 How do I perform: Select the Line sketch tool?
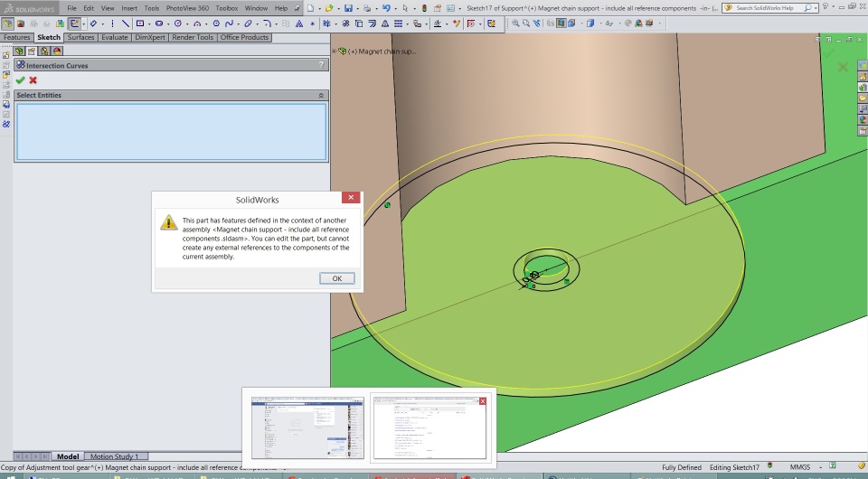[126, 23]
